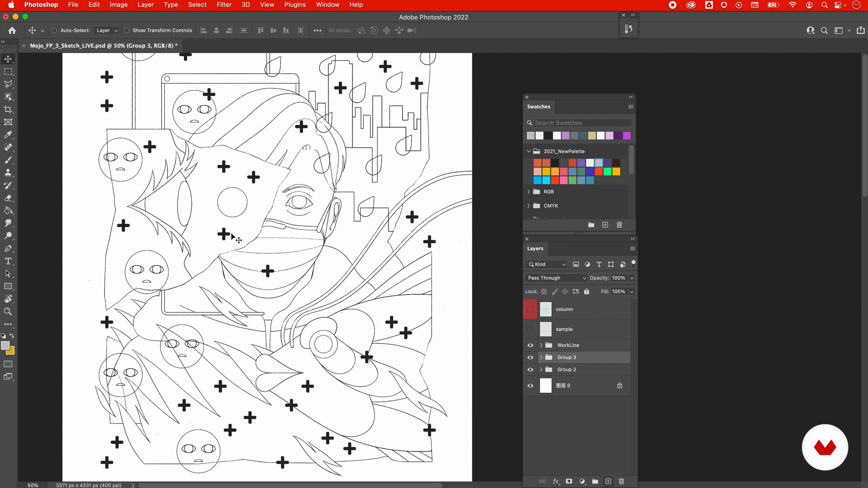This screenshot has height=488, width=868.
Task: Expand the RGB swatch folder
Action: pyautogui.click(x=529, y=192)
